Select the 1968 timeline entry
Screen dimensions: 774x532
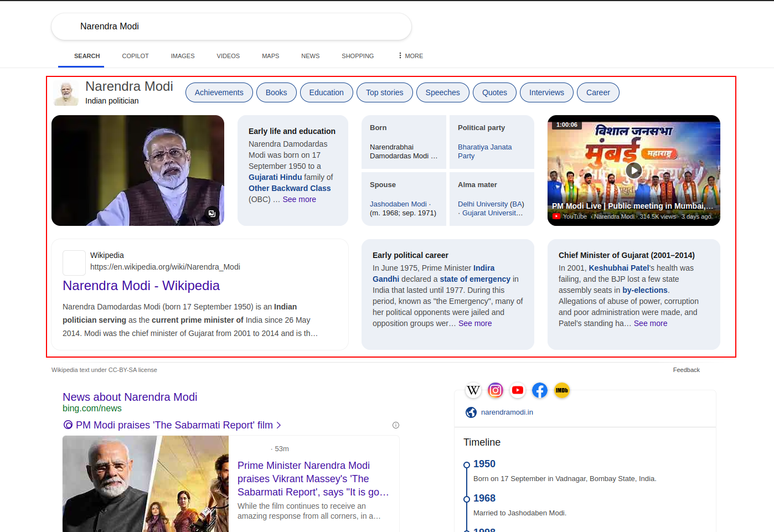(484, 498)
